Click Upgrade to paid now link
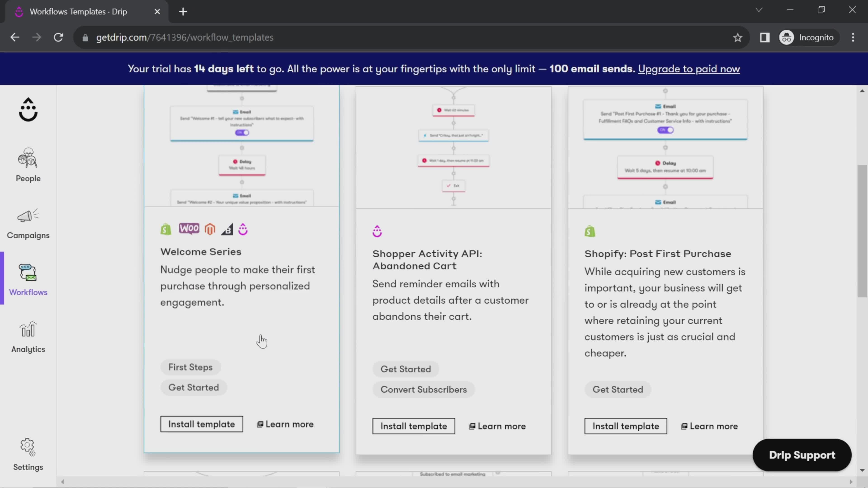The width and height of the screenshot is (868, 488). click(x=689, y=69)
